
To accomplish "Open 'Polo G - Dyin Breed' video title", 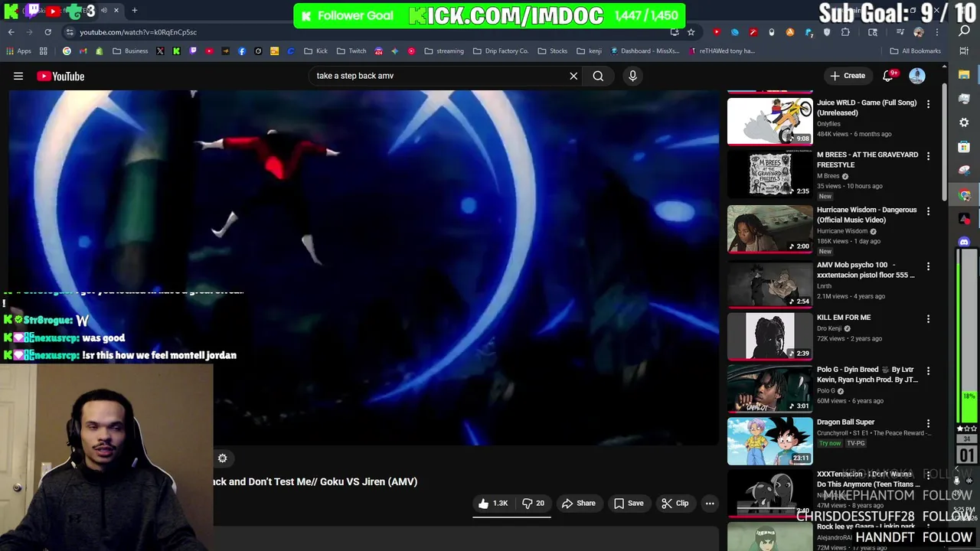I will [x=867, y=374].
